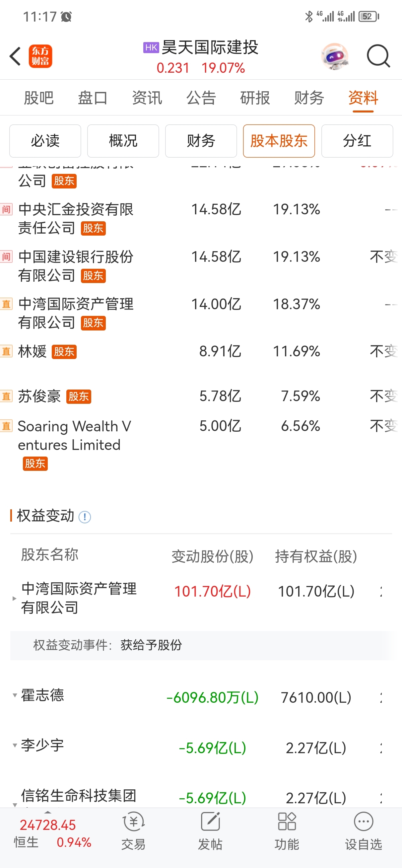Open the 东方财富 logo home icon
Image resolution: width=402 pixels, height=868 pixels.
tap(40, 56)
